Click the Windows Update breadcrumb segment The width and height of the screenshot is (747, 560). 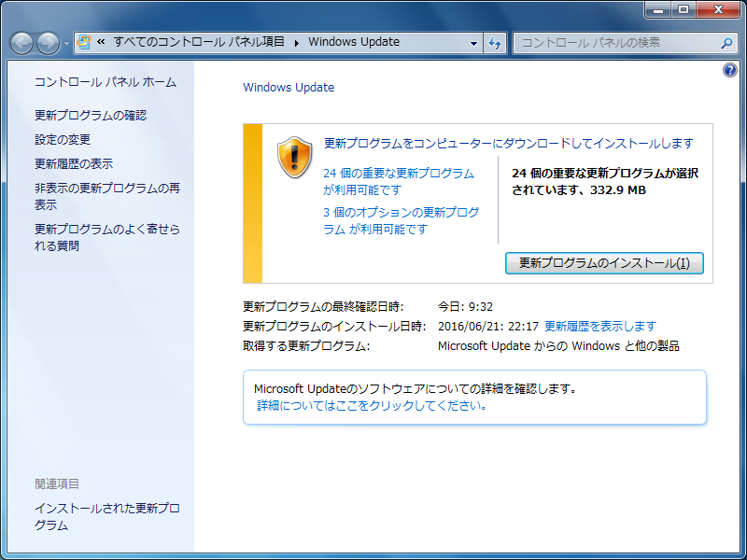tap(354, 42)
